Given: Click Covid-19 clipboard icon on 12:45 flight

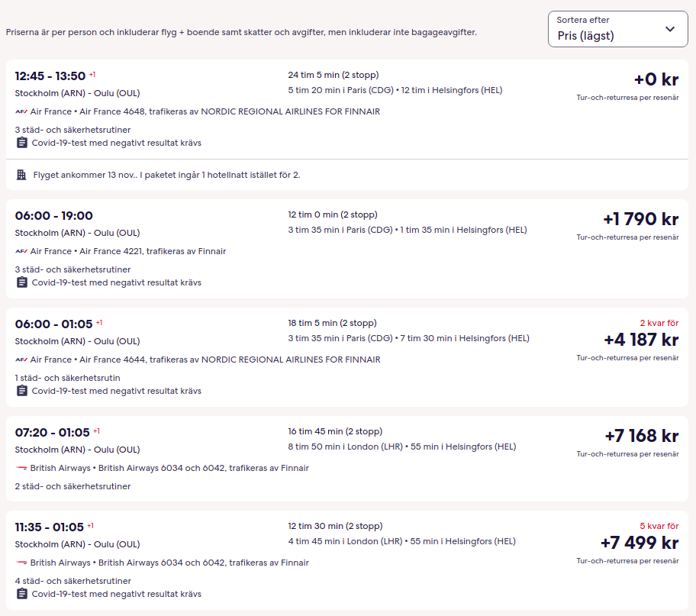Looking at the screenshot, I should (x=22, y=143).
